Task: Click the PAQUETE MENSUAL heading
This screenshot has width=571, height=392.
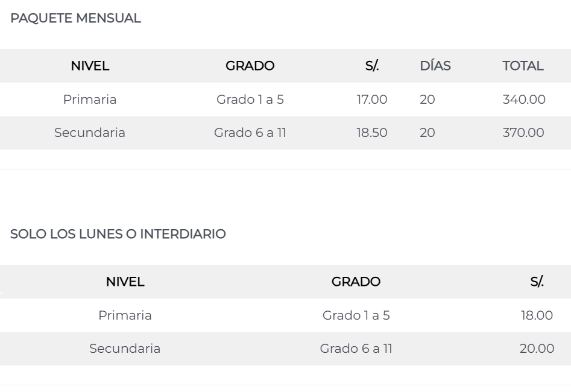Action: click(76, 19)
